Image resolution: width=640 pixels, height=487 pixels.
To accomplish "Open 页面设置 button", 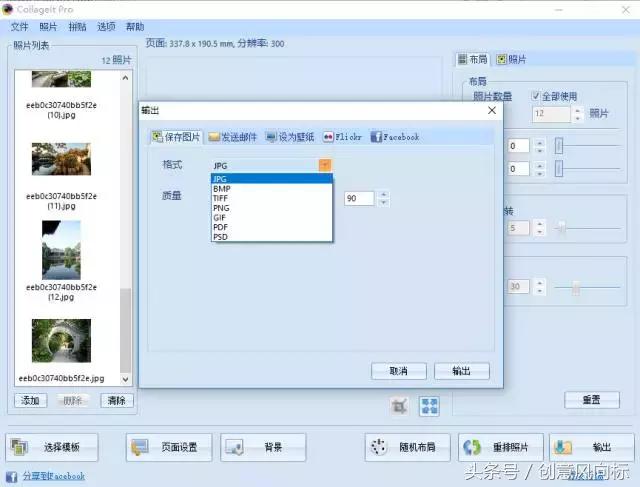I will tap(169, 447).
